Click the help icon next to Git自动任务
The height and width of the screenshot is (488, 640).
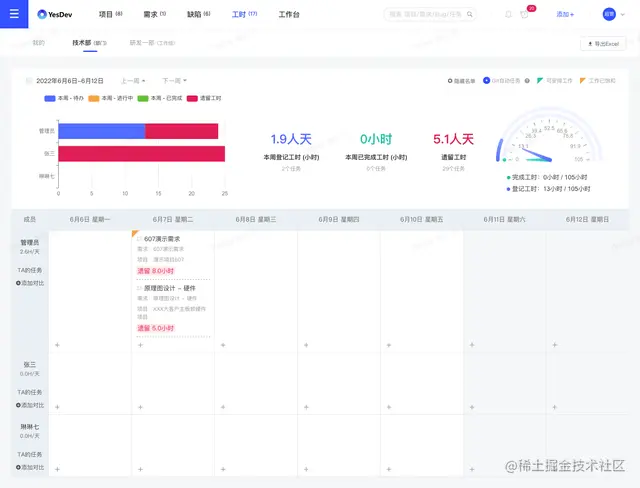click(527, 81)
